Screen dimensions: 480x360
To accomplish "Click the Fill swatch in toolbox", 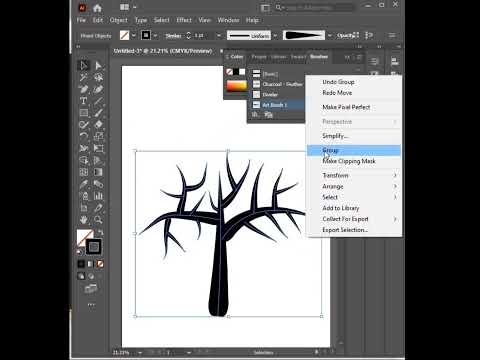I will [83, 237].
